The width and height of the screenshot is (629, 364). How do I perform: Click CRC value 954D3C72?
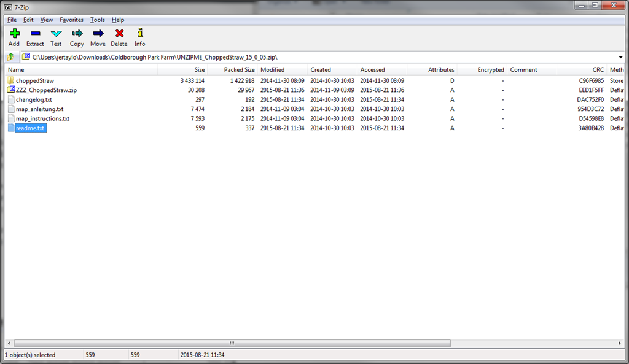590,109
